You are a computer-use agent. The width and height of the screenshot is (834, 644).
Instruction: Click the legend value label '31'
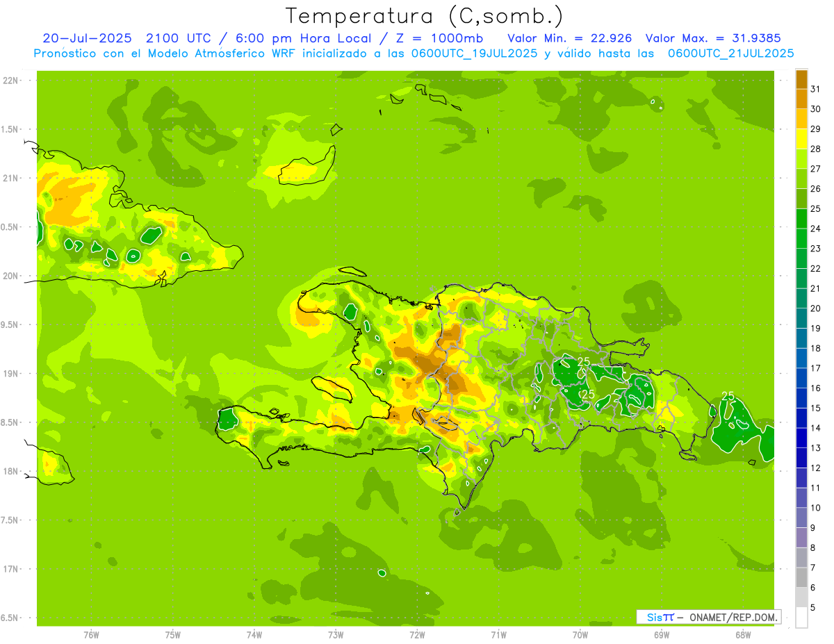[x=816, y=89]
